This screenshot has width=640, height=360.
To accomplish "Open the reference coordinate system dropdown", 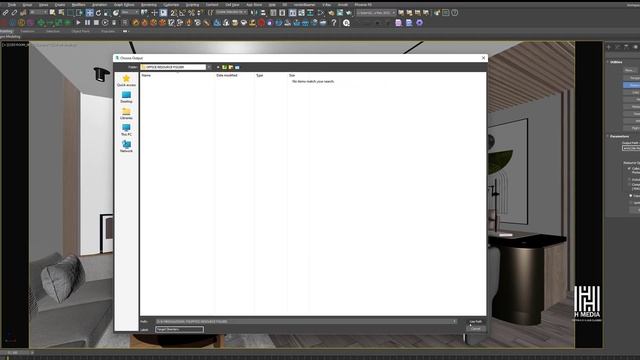I will [x=130, y=13].
